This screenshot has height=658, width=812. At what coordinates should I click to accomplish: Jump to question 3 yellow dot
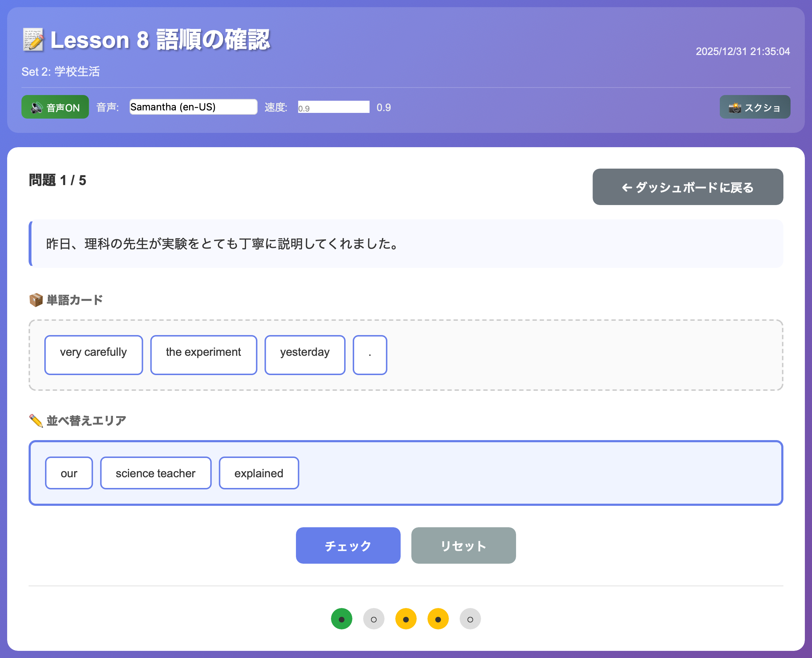pyautogui.click(x=406, y=619)
